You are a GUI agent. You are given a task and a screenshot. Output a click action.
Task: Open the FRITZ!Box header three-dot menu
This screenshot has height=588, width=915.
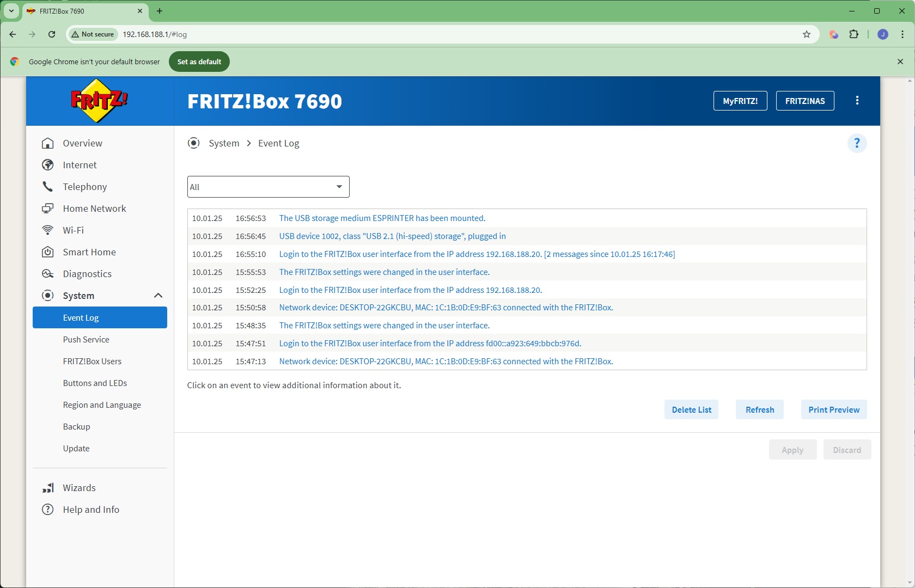click(857, 101)
